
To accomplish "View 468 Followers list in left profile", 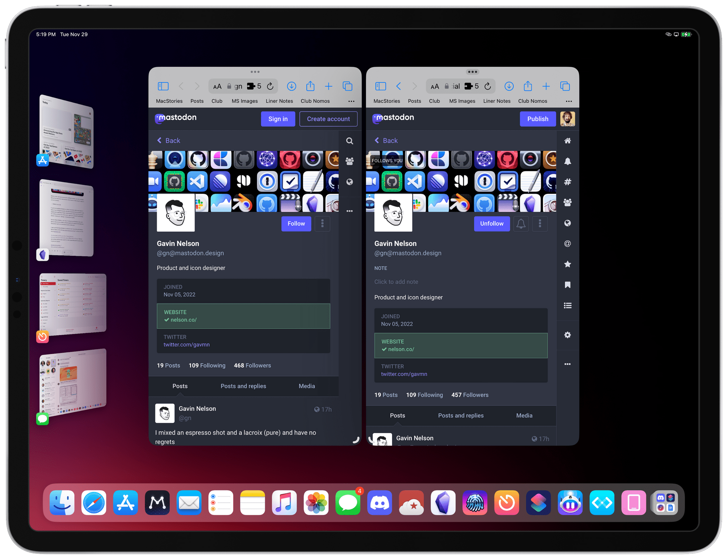I will [252, 365].
